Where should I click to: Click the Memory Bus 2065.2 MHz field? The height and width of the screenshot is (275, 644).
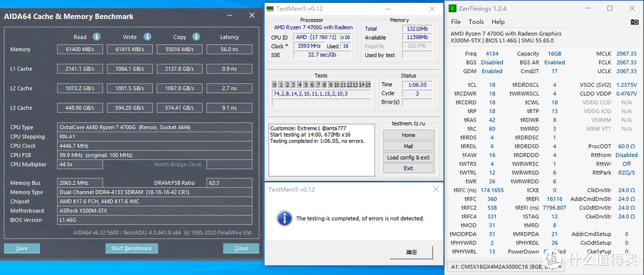tap(81, 183)
